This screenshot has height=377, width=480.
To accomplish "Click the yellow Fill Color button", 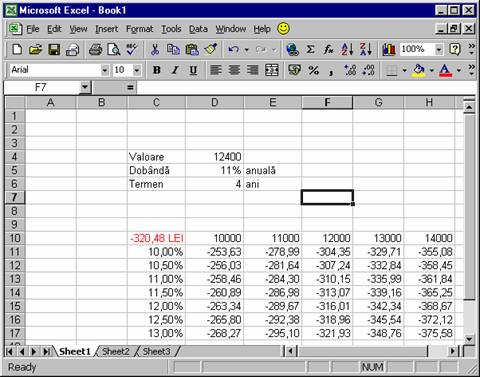I will [x=419, y=70].
